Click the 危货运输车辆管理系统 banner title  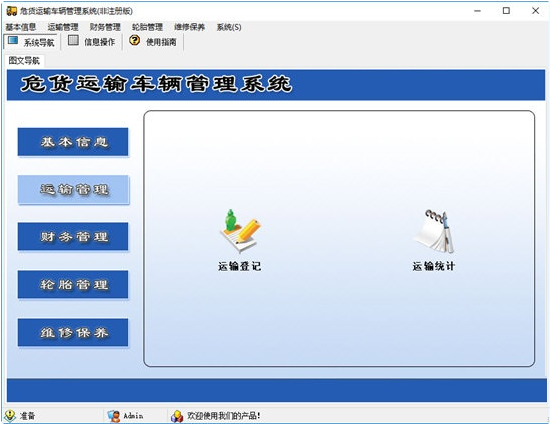pyautogui.click(x=156, y=84)
